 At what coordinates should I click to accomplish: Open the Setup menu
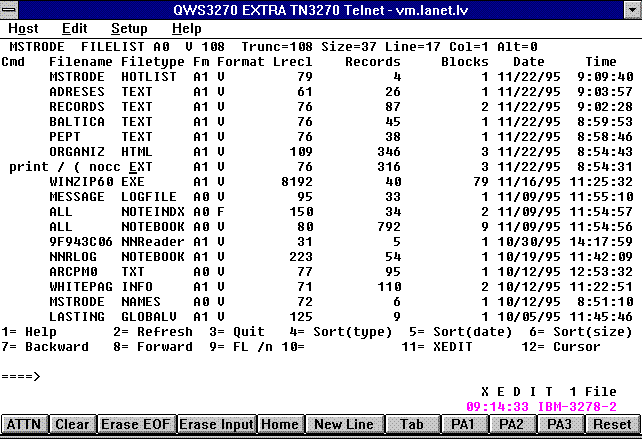click(129, 29)
